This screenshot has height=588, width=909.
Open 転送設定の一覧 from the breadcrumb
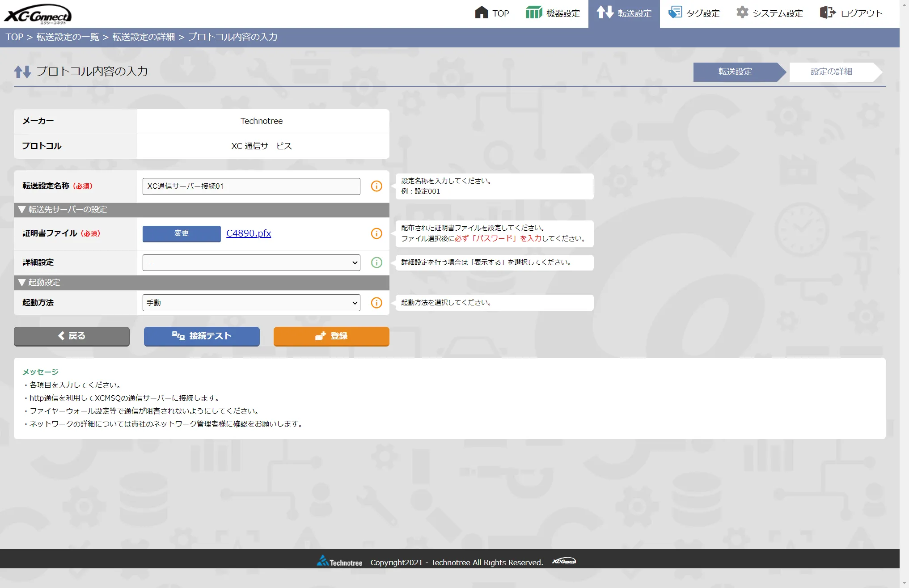[67, 38]
